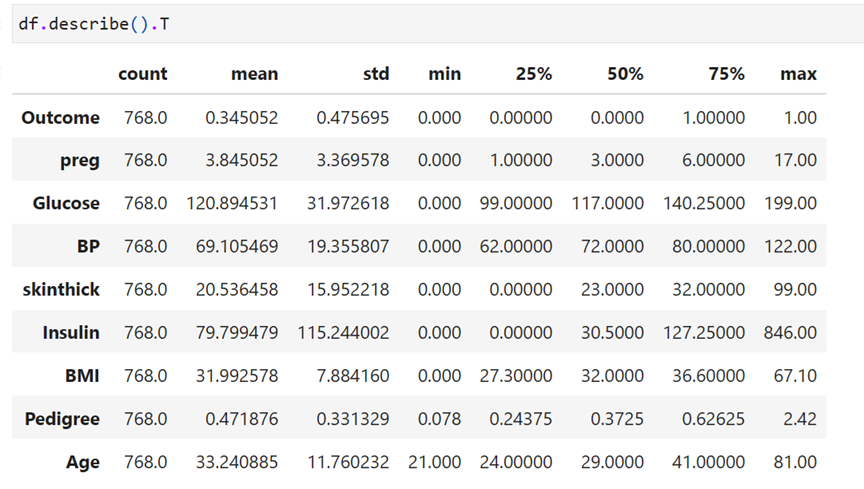Select the 'max' column header
The image size is (864, 489).
point(799,74)
